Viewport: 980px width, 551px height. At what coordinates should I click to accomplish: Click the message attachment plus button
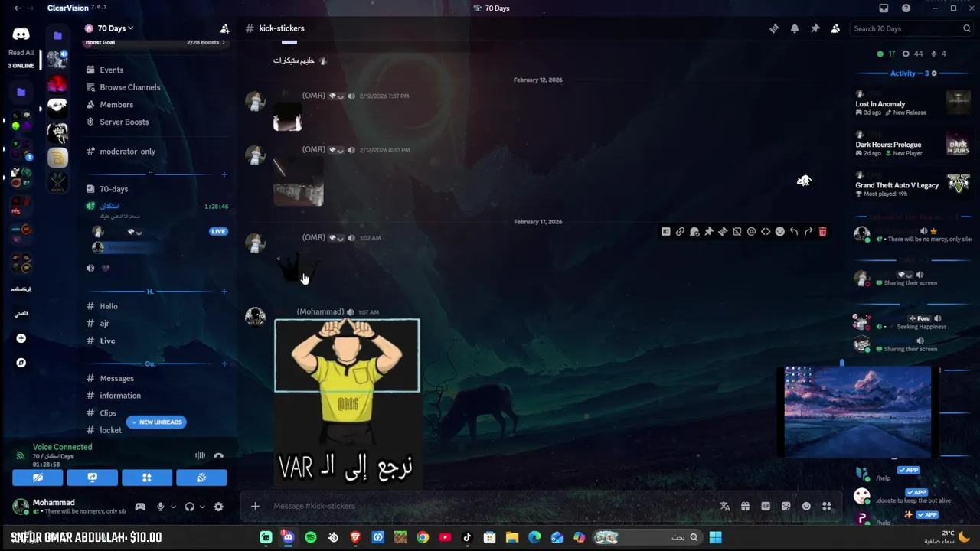click(x=255, y=506)
